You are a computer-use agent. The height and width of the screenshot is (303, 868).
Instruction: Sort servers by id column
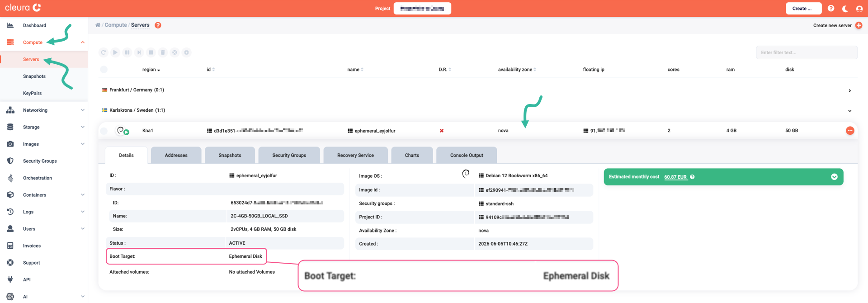[x=211, y=70]
